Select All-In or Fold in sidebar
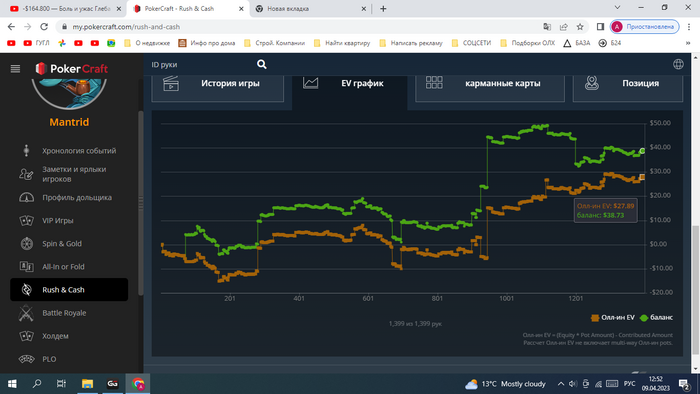The height and width of the screenshot is (394, 700). pyautogui.click(x=69, y=267)
